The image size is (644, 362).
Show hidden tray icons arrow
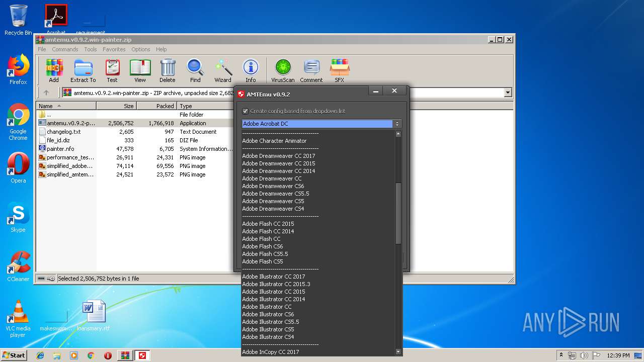(561, 355)
